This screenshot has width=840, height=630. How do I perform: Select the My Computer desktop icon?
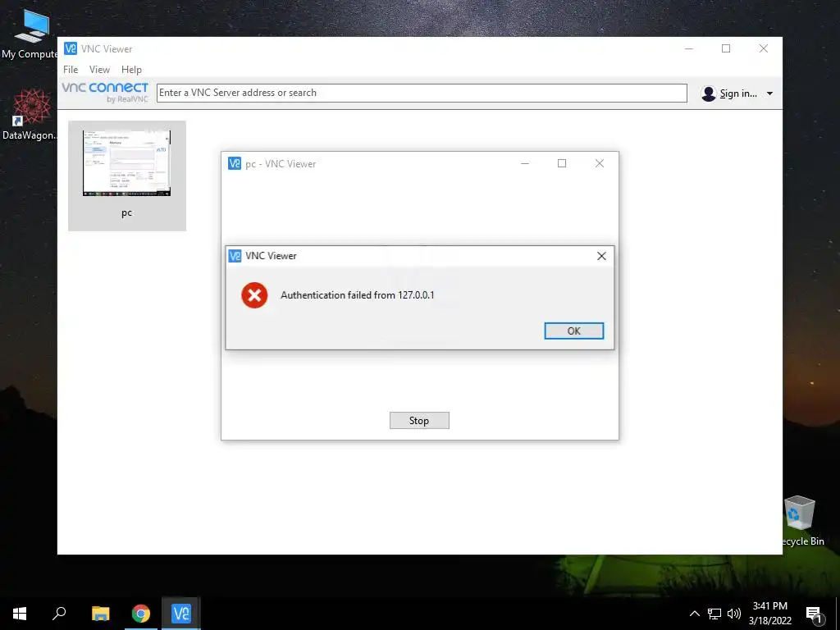[31, 34]
